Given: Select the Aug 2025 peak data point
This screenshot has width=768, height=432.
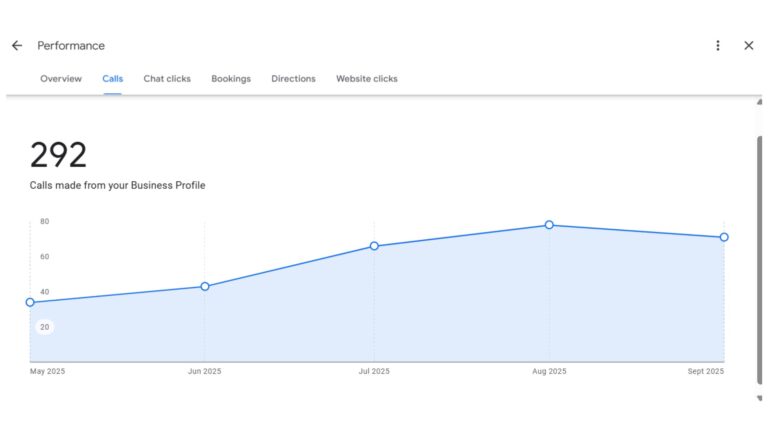Looking at the screenshot, I should click(x=549, y=225).
